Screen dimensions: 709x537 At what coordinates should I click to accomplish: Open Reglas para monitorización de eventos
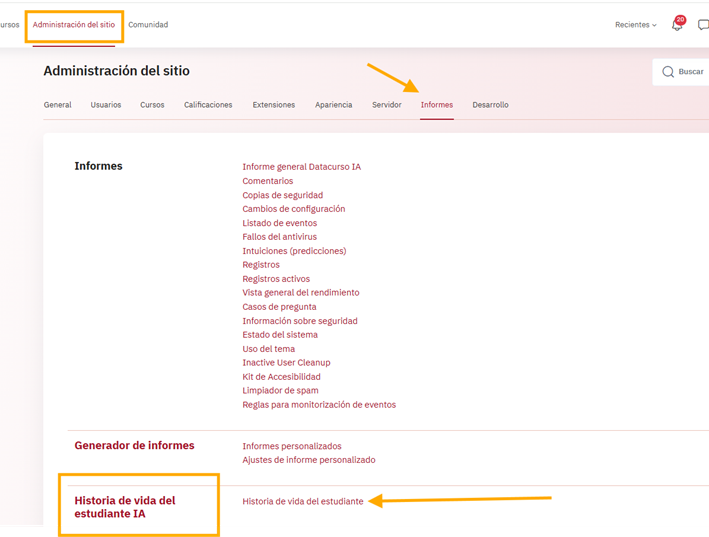318,405
